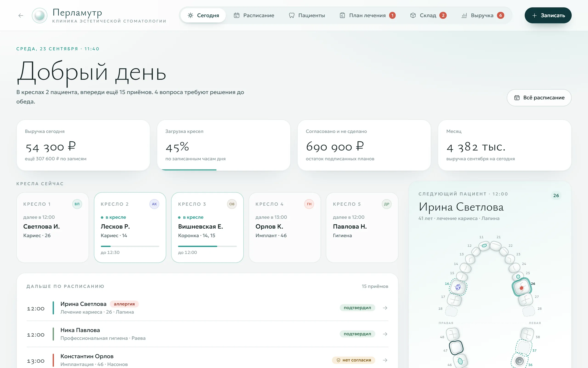
Task: Open Всё расписание
Action: (x=539, y=98)
